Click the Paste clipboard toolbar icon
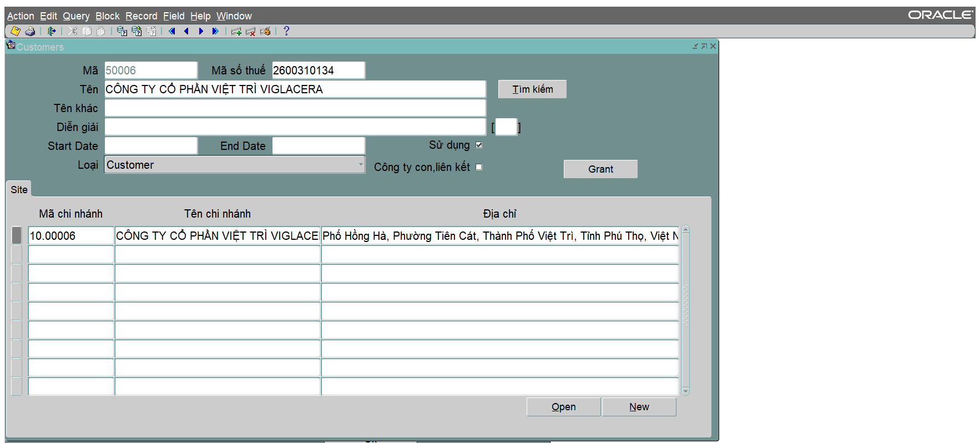This screenshot has width=980, height=443. point(101,31)
